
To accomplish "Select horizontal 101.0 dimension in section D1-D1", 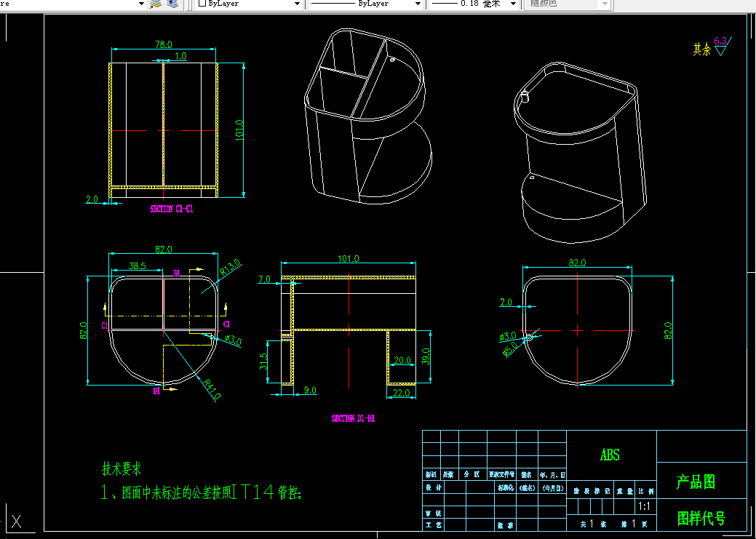I will click(x=348, y=259).
